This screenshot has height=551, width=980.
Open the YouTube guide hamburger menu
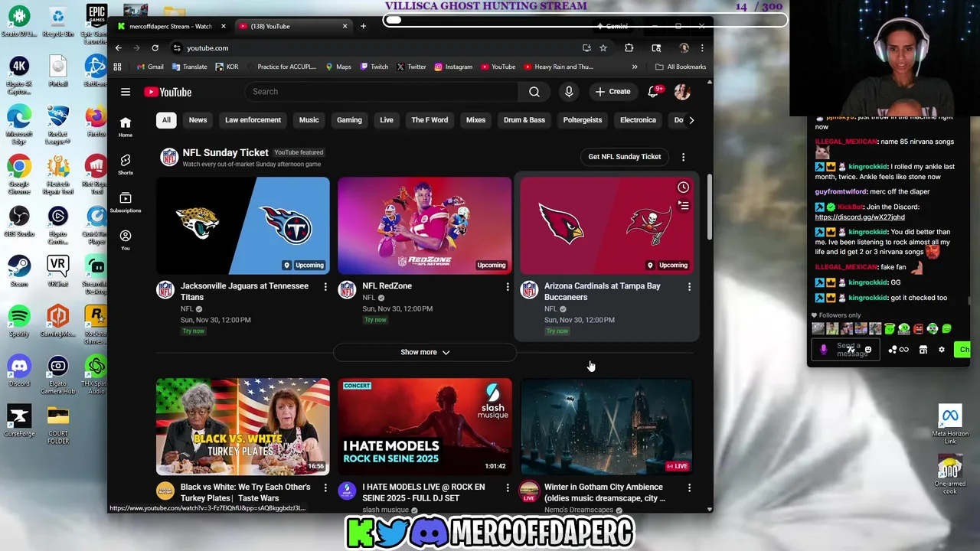[126, 92]
